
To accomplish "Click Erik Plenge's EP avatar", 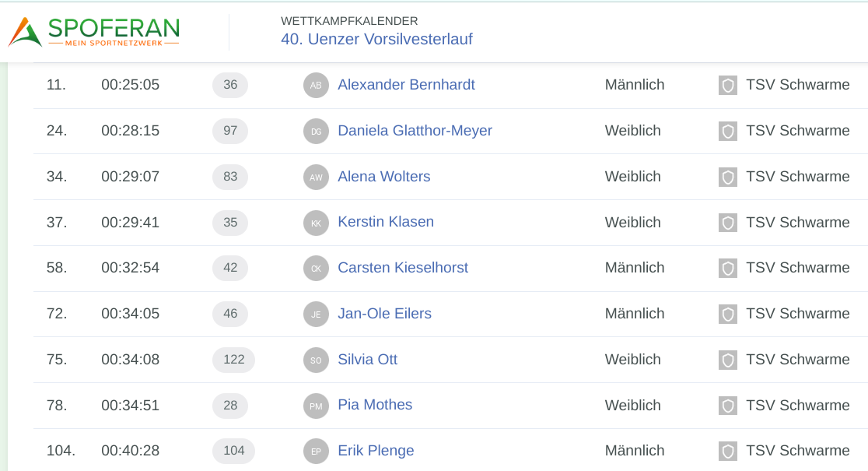I will [316, 452].
